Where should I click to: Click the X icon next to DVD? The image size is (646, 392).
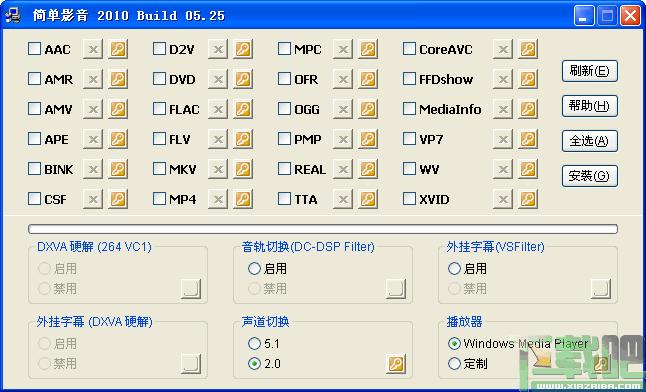218,79
